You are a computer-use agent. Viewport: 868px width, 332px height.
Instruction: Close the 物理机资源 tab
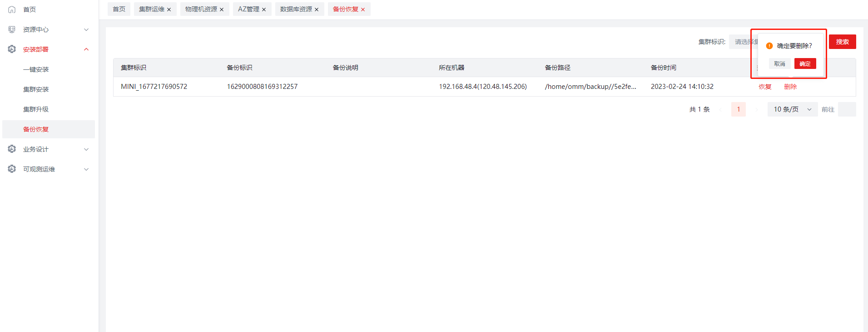pyautogui.click(x=222, y=10)
